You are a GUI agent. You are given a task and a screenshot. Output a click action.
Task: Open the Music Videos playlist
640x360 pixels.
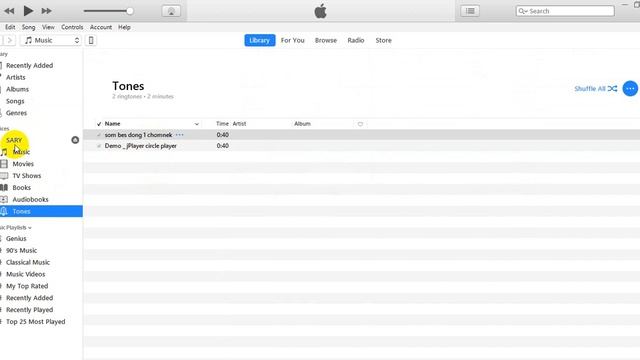pyautogui.click(x=25, y=274)
